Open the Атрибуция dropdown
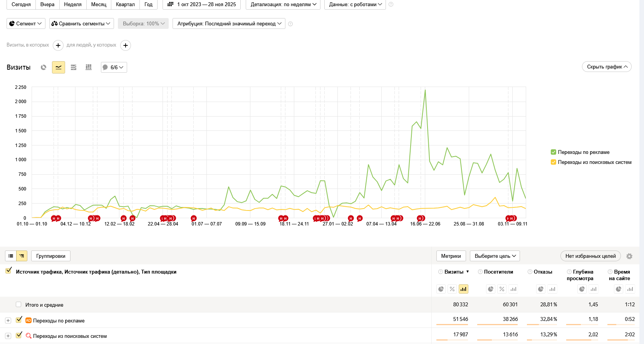This screenshot has height=344, width=644. (x=229, y=23)
